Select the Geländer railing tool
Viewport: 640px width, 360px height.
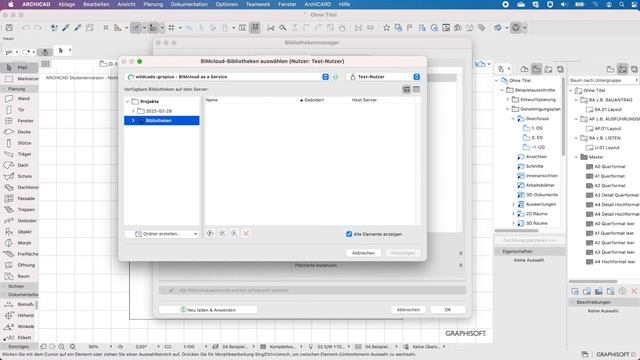[19, 220]
